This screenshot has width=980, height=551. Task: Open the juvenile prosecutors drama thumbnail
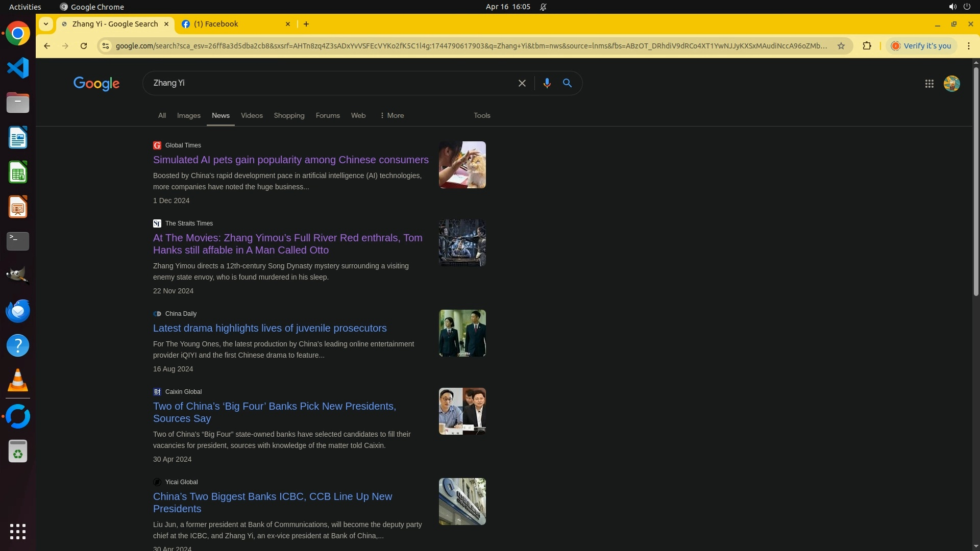(462, 333)
